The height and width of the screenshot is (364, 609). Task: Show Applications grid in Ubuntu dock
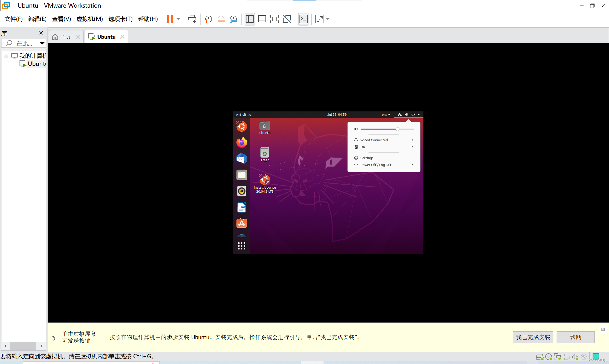241,245
